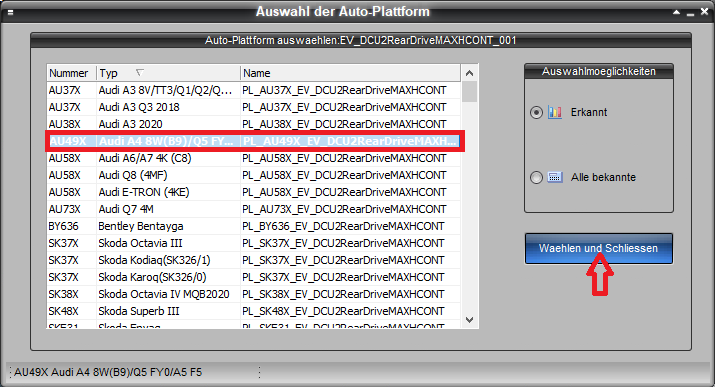Click Waehlen und Schliessen button
Viewport: 715px width, 387px height.
(599, 248)
